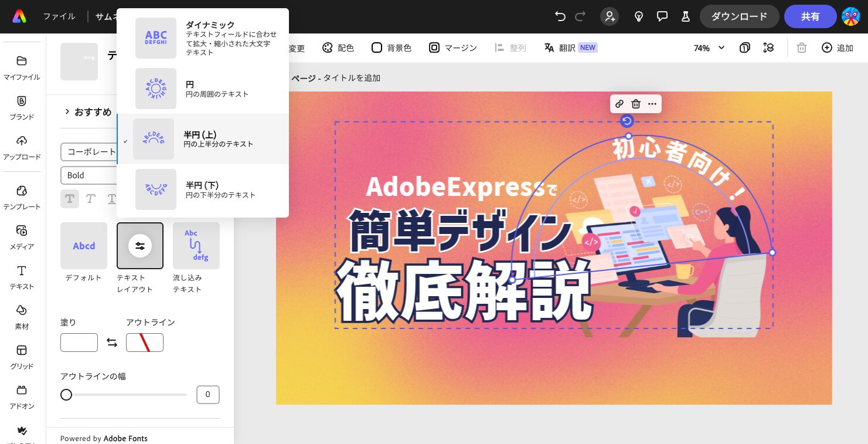
Task: Select the 半円 (下) text curve option
Action: click(x=203, y=189)
